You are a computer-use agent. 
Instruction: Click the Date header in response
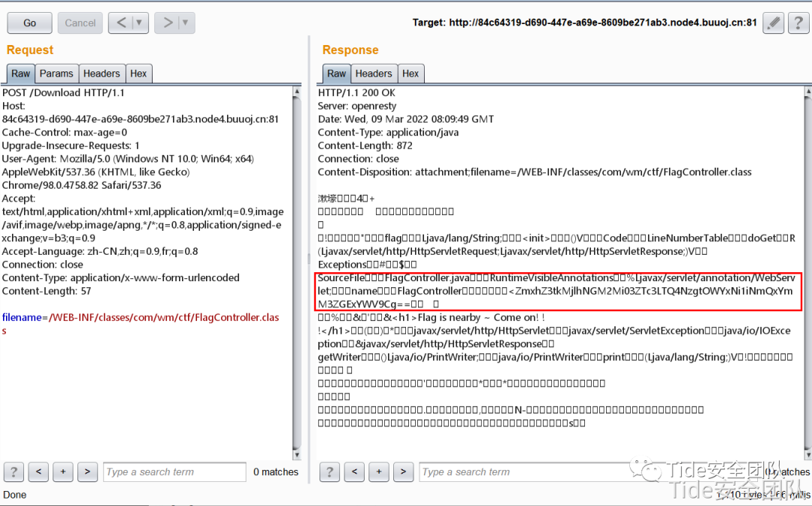click(x=405, y=119)
